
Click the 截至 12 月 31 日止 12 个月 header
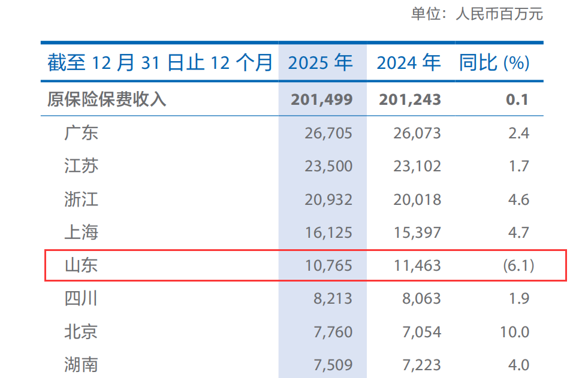(160, 63)
